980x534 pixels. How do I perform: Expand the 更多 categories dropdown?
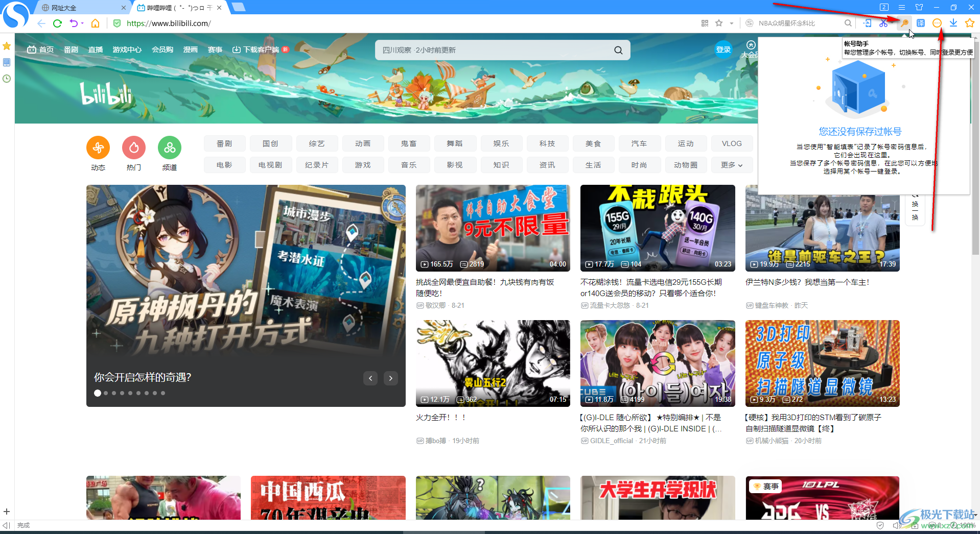tap(732, 165)
